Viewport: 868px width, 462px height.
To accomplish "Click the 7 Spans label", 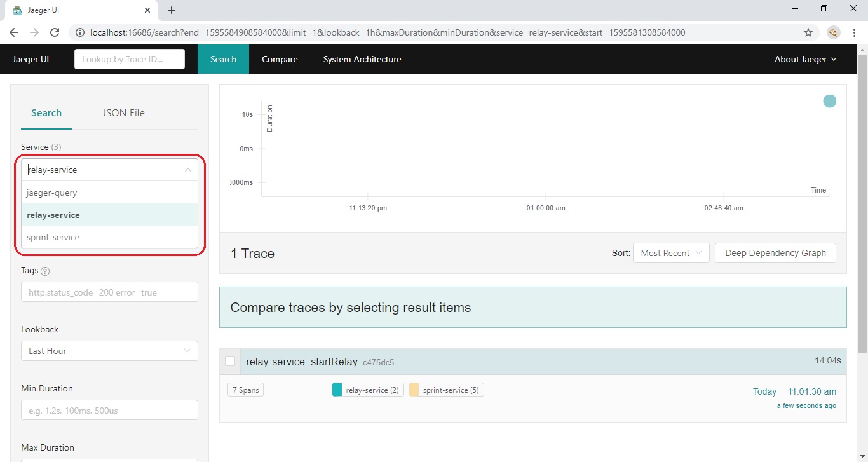I will click(x=245, y=390).
